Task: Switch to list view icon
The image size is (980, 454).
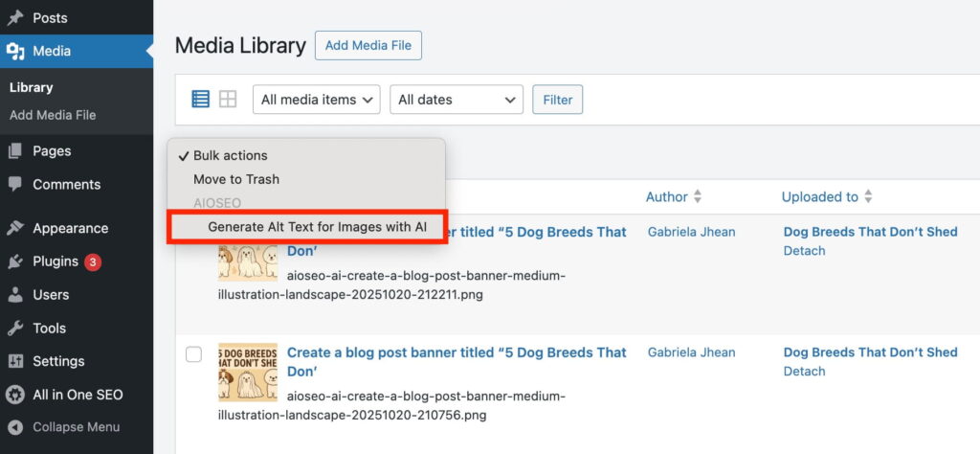Action: [200, 99]
